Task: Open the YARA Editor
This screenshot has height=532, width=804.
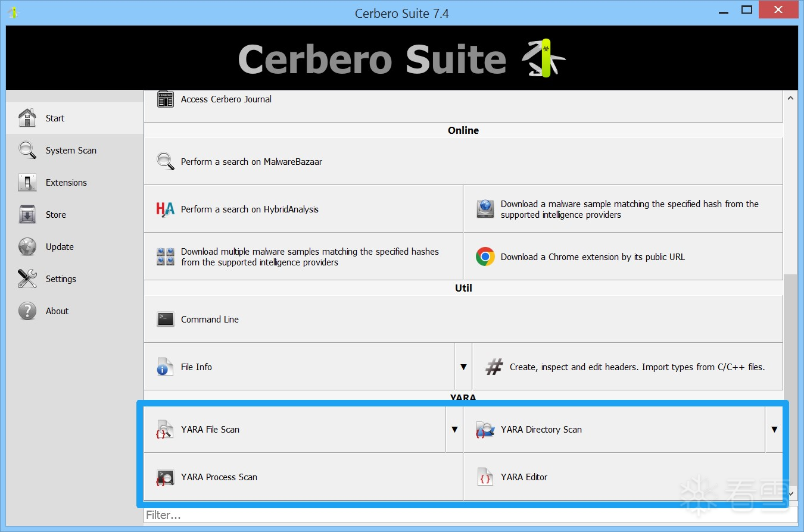Action: click(x=623, y=477)
